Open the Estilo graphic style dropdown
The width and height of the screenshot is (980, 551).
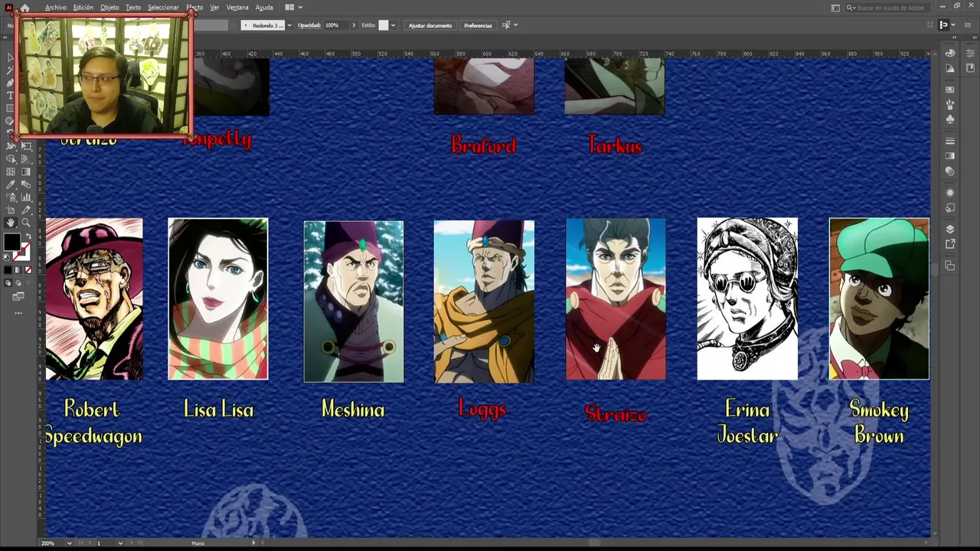(x=394, y=25)
